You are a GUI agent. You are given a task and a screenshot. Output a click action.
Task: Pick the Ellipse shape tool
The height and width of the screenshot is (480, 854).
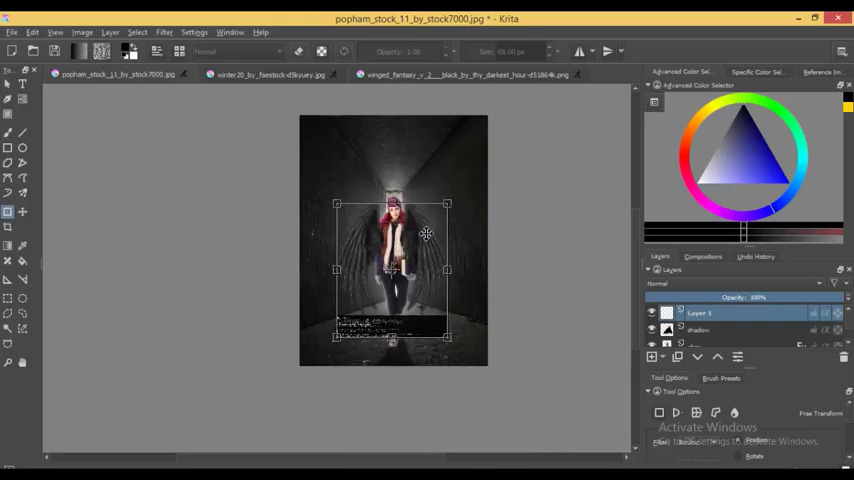(22, 147)
